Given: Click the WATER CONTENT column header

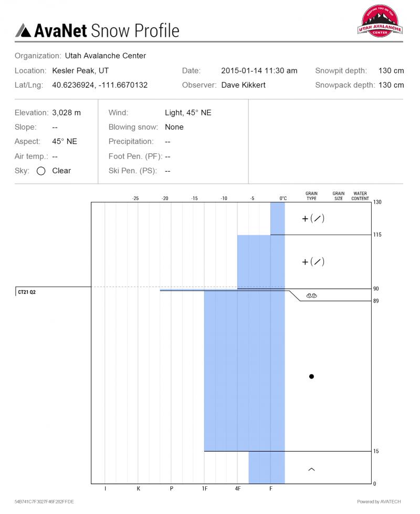Looking at the screenshot, I should [x=360, y=196].
